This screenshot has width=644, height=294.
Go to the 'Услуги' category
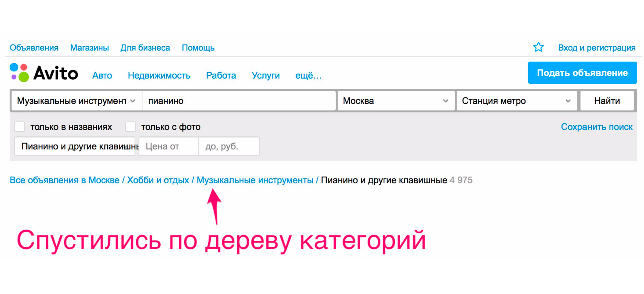[x=265, y=75]
